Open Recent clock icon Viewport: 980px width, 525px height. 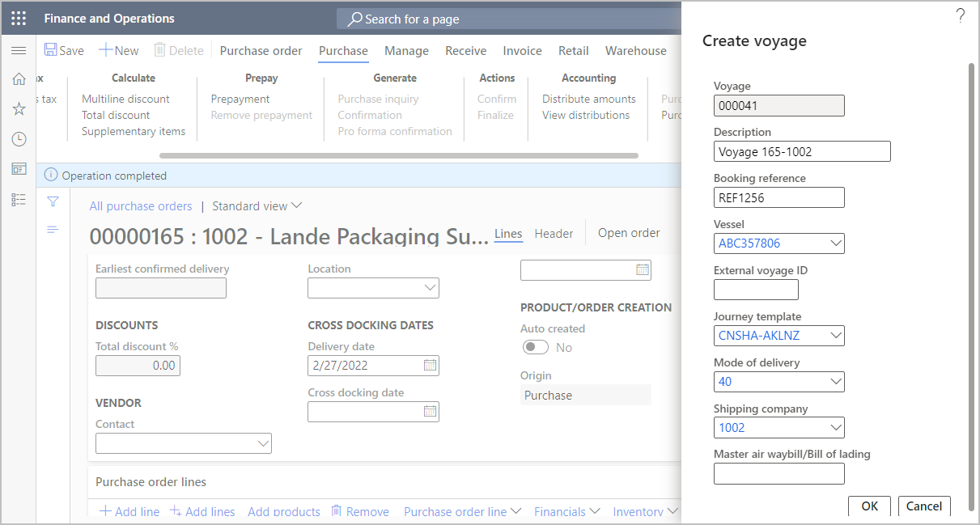pyautogui.click(x=19, y=139)
